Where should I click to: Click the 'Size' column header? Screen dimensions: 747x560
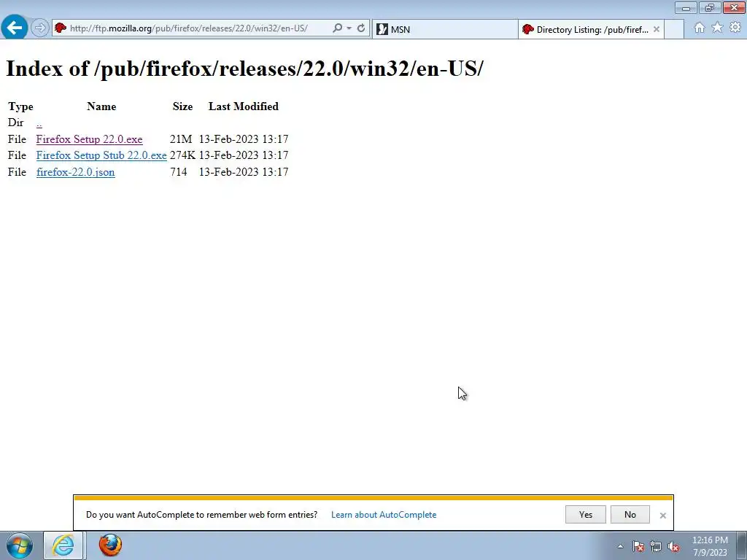182,106
